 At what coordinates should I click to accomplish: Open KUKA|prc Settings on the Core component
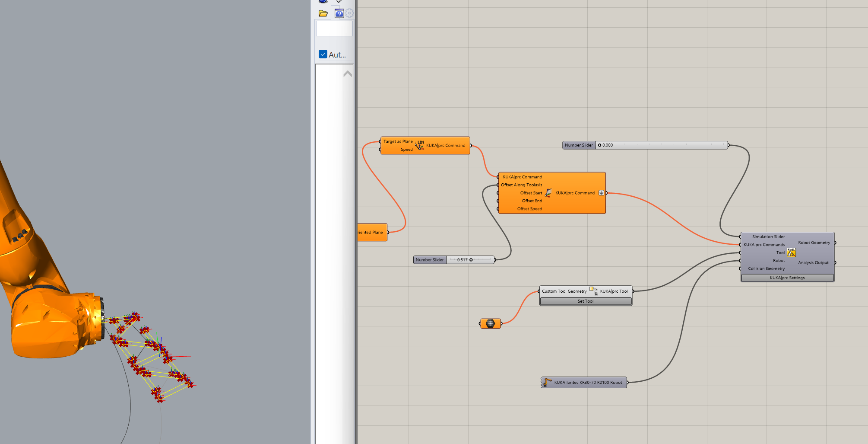click(787, 278)
